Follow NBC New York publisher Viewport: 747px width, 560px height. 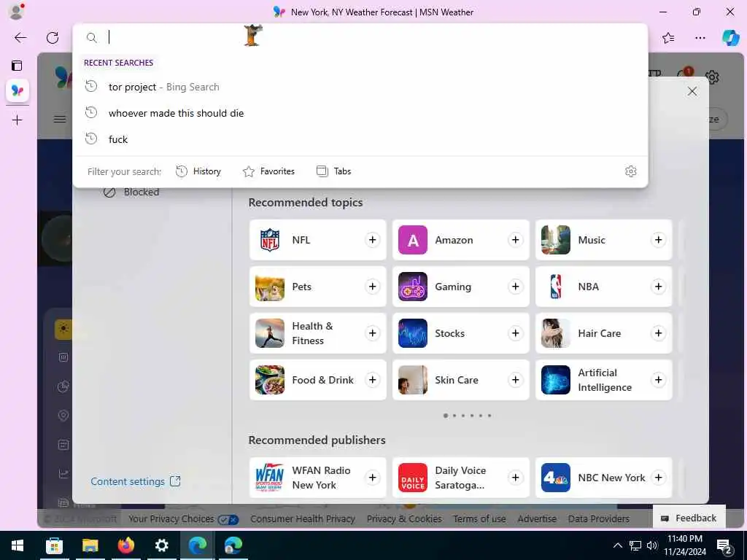pos(659,478)
